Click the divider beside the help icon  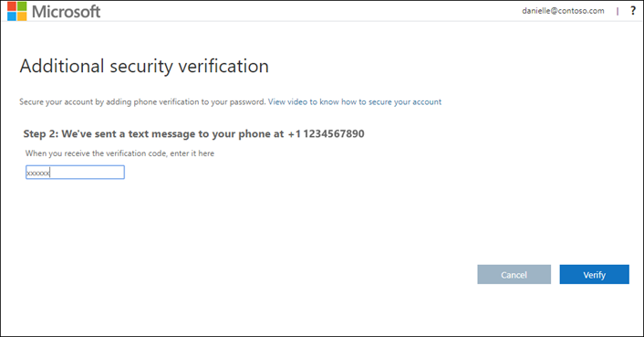(618, 12)
